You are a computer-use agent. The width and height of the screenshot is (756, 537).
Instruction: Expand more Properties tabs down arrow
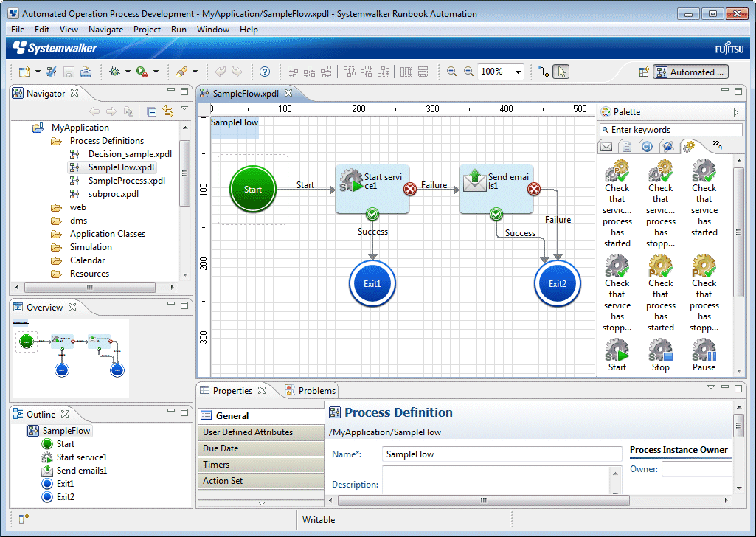click(261, 503)
